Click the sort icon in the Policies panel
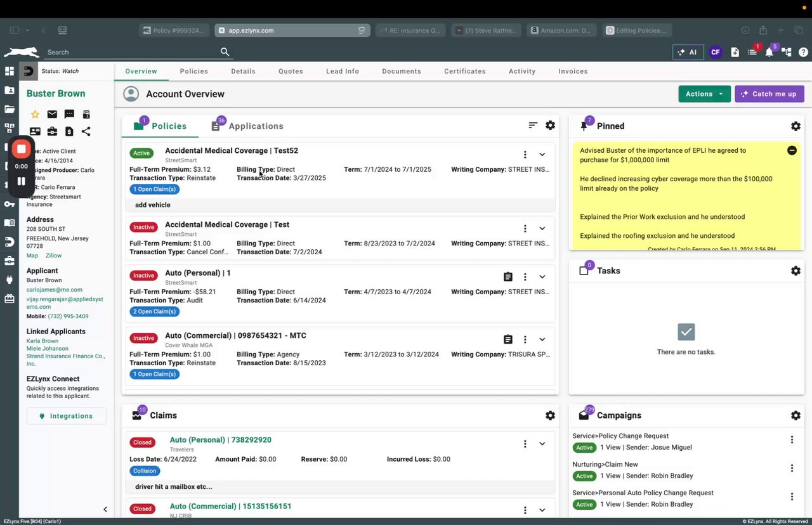The image size is (812, 525). tap(533, 126)
